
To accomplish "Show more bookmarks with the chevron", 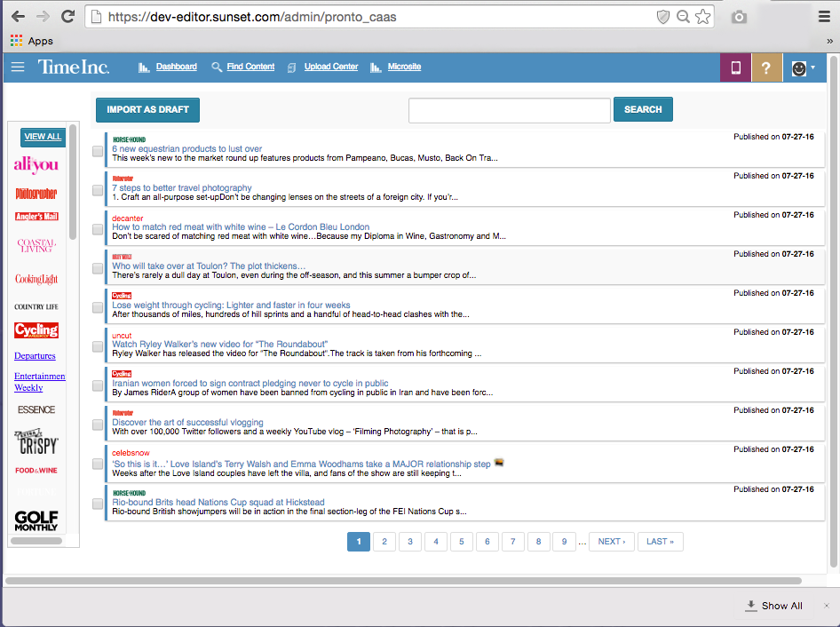I will 829,41.
